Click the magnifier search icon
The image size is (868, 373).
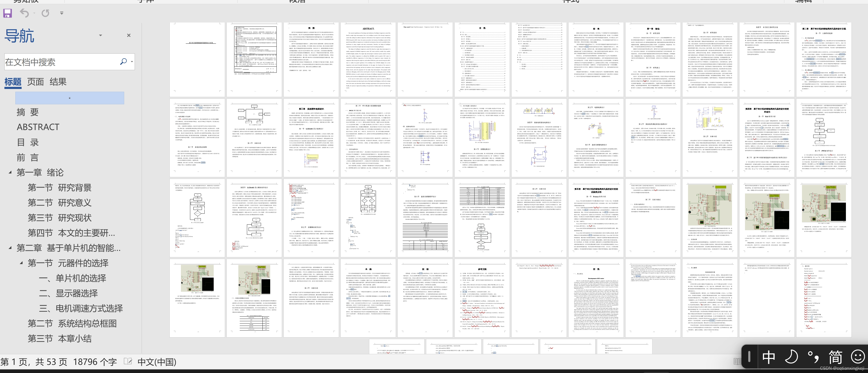coord(123,62)
